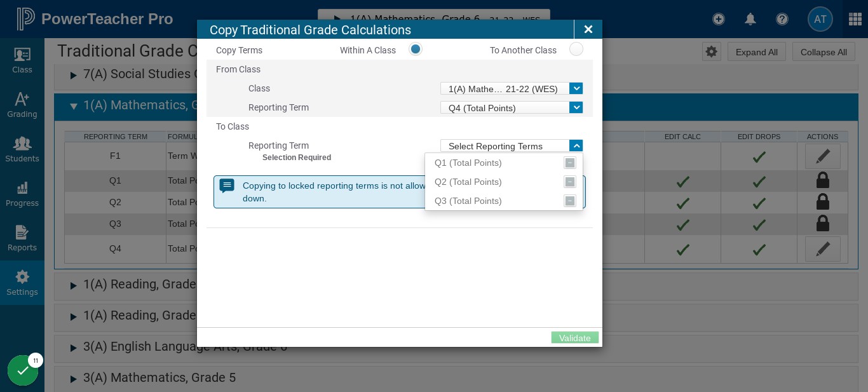Open the From Class class dropdown

(512, 88)
